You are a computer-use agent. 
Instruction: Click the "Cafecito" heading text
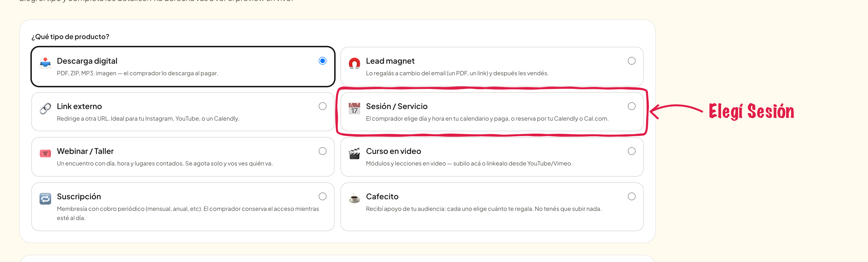coord(382,196)
